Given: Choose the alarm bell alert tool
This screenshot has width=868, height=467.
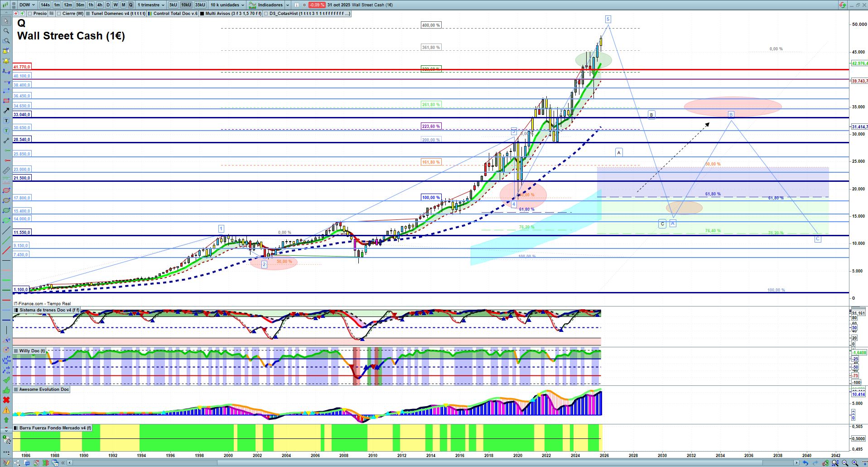Looking at the screenshot, I should [x=6, y=61].
